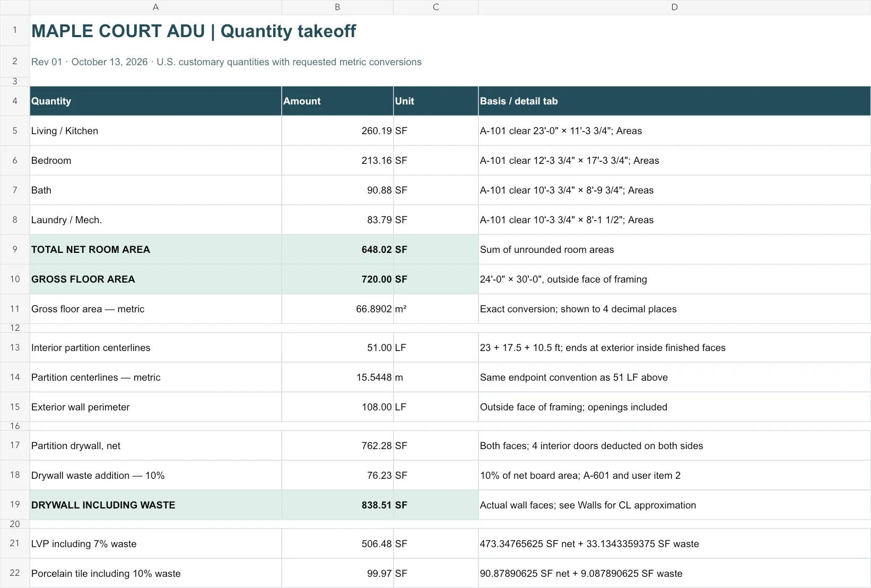Screen dimensions: 871x588
Task: Select the 83.79 amount cell
Action: [337, 220]
